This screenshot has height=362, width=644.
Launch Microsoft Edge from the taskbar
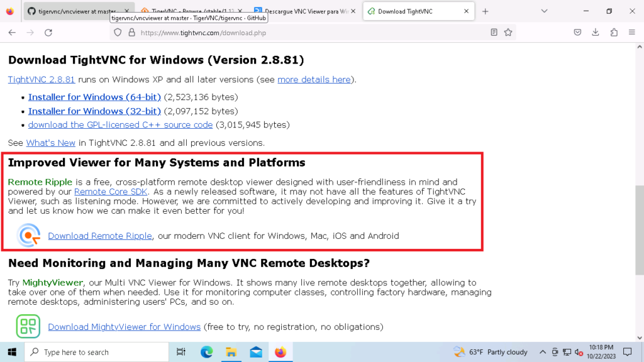[206, 352]
